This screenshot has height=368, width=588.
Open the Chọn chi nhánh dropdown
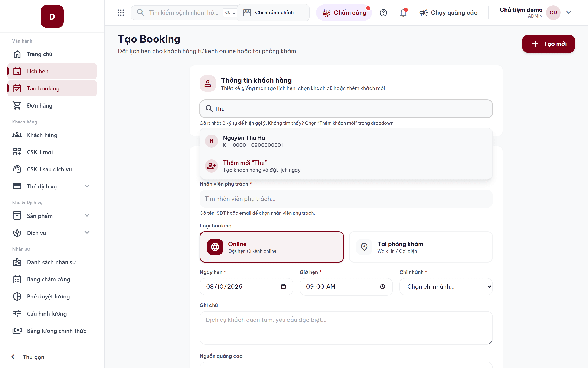[x=446, y=287]
